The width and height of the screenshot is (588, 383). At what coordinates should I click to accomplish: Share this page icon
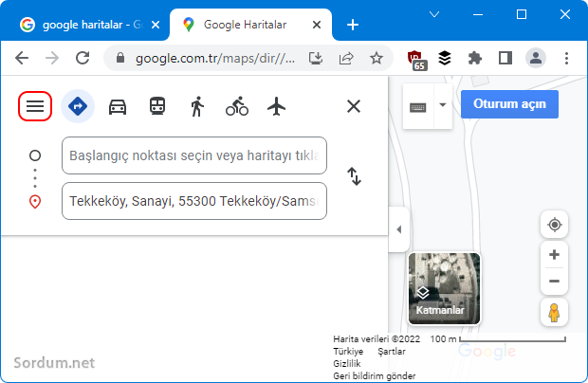pos(346,58)
